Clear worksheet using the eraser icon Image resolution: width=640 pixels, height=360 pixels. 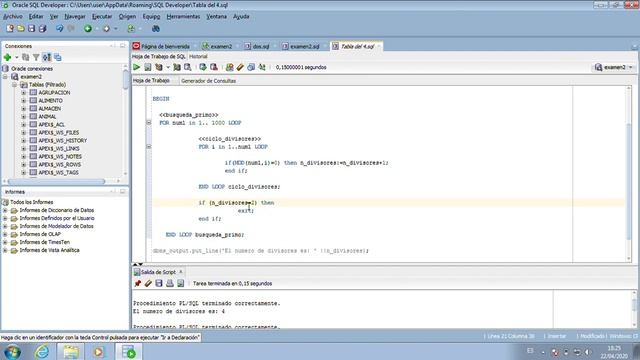pos(240,67)
